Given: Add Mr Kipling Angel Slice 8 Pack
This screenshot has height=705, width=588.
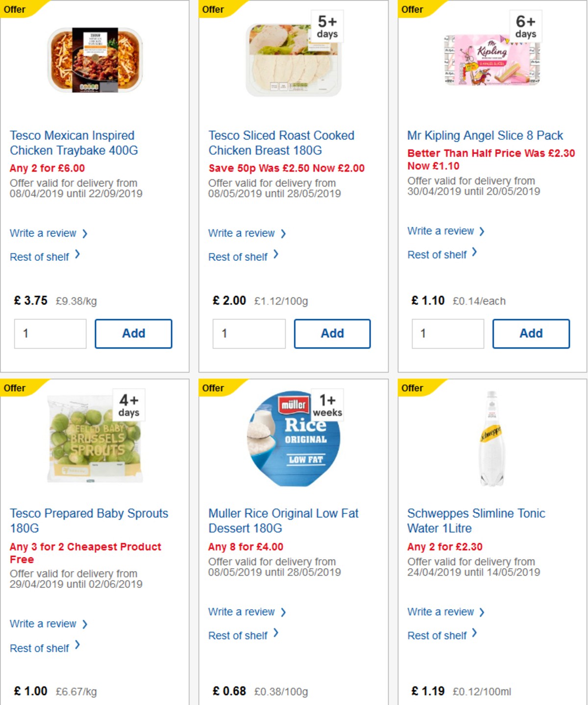Looking at the screenshot, I should click(x=531, y=333).
